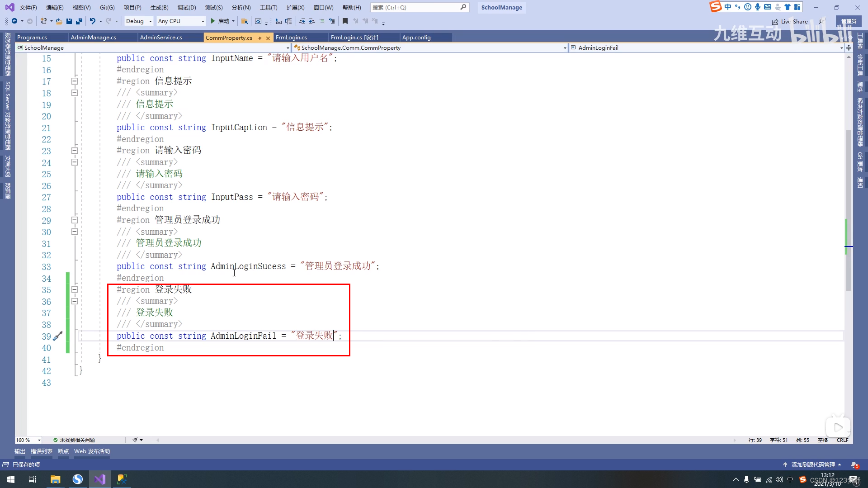Screen dimensions: 868x488
Task: Open the 生成(B) menu
Action: [x=159, y=7]
